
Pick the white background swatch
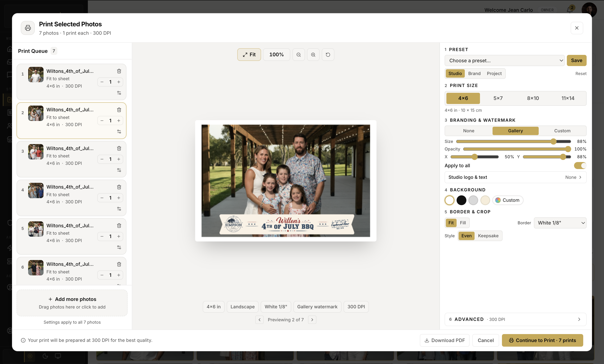click(450, 200)
